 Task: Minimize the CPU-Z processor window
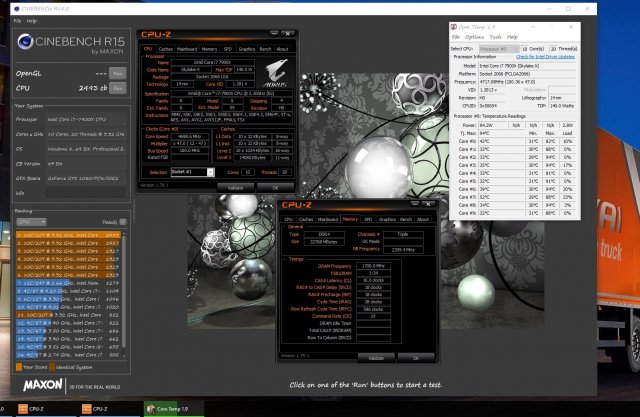(x=274, y=33)
